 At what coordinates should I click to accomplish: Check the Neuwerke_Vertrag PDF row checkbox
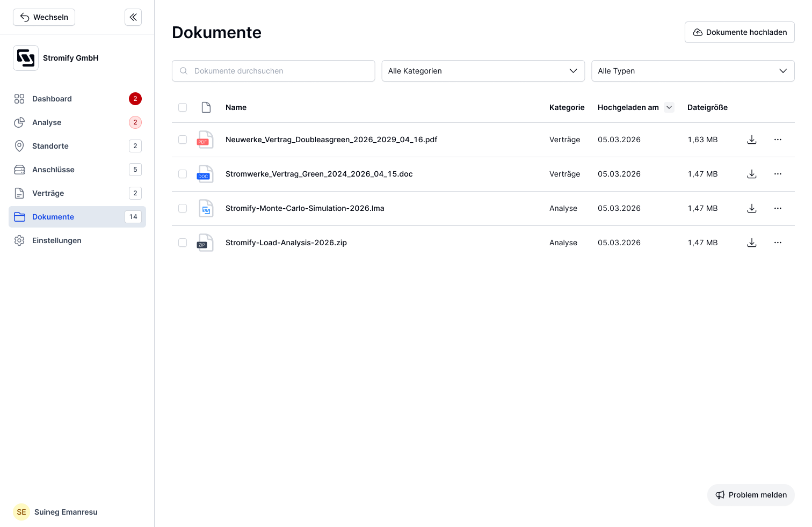click(183, 140)
